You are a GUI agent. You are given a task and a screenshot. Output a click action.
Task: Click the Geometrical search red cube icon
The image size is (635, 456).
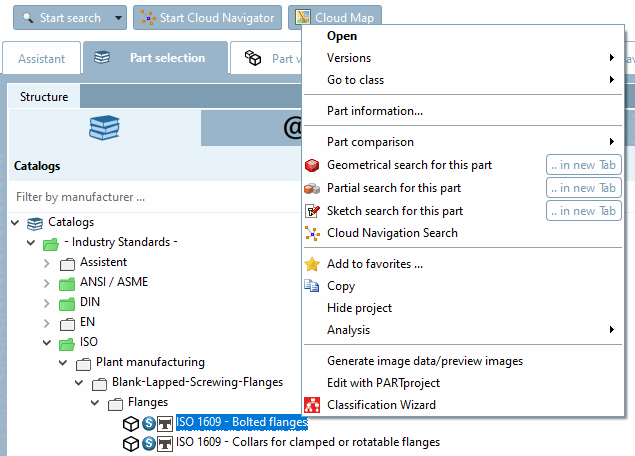(313, 165)
